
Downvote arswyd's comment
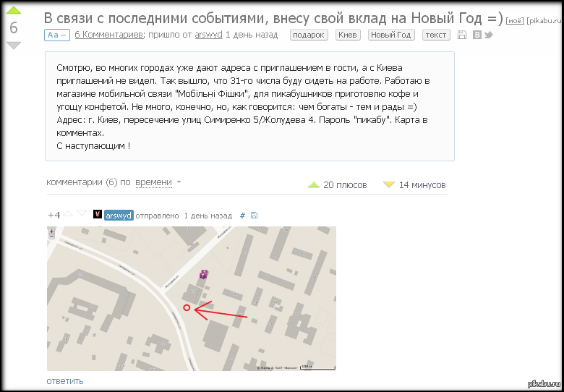(x=82, y=213)
